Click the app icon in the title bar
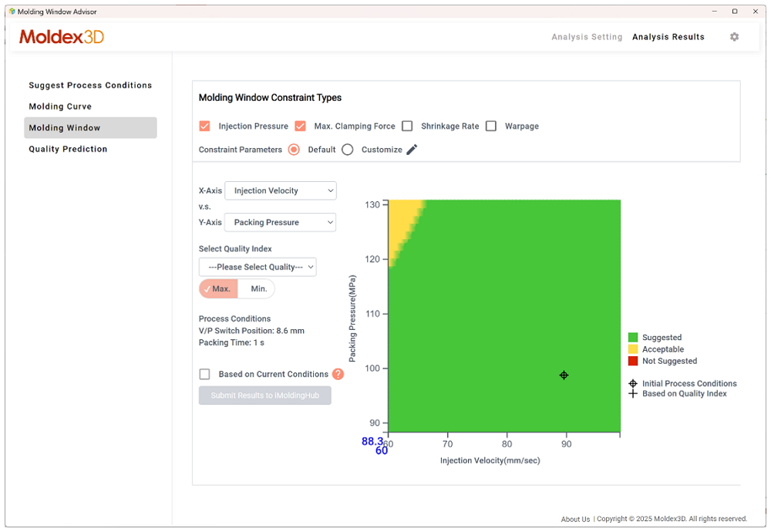Image resolution: width=771 pixels, height=532 pixels. [x=12, y=12]
